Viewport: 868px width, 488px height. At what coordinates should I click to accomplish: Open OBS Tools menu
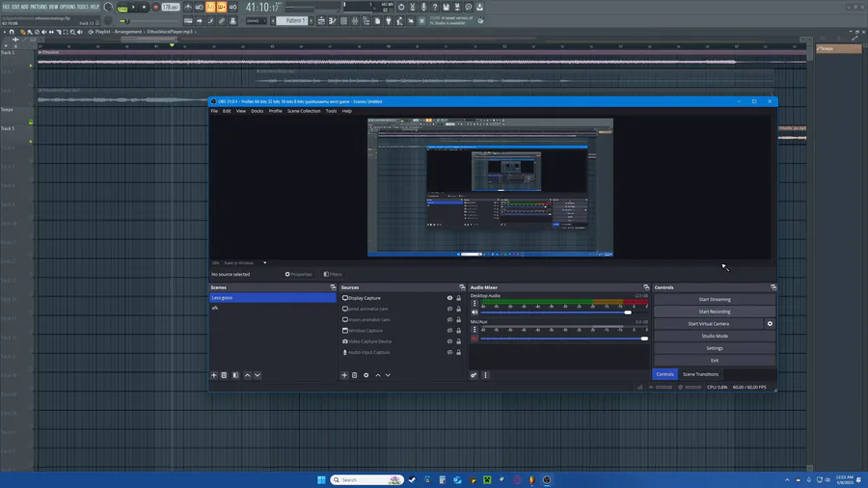pos(331,111)
